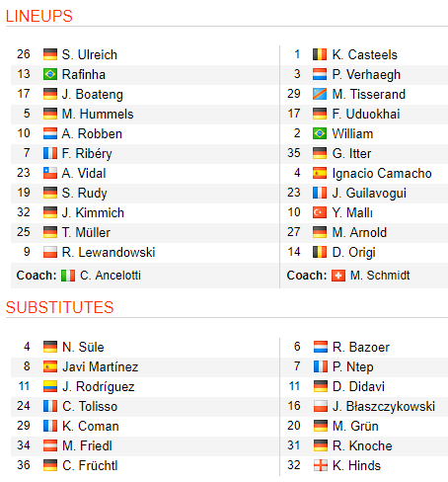Click the SUBSTITUTES section heading
The image size is (448, 482).
(59, 307)
